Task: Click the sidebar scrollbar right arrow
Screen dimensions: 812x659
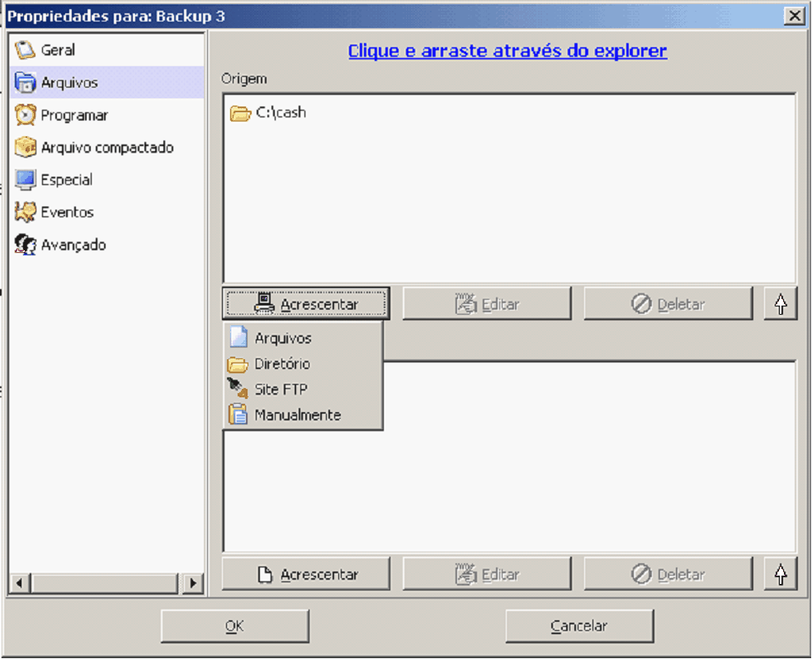Action: [x=193, y=583]
